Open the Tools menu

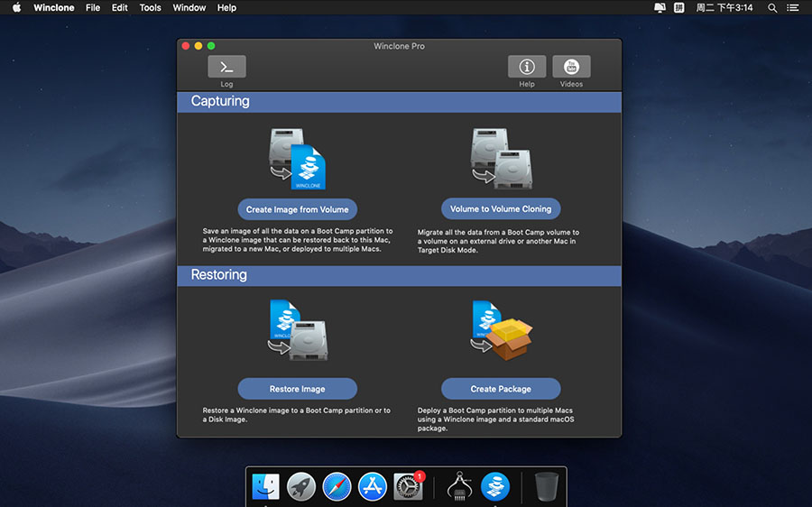(150, 8)
